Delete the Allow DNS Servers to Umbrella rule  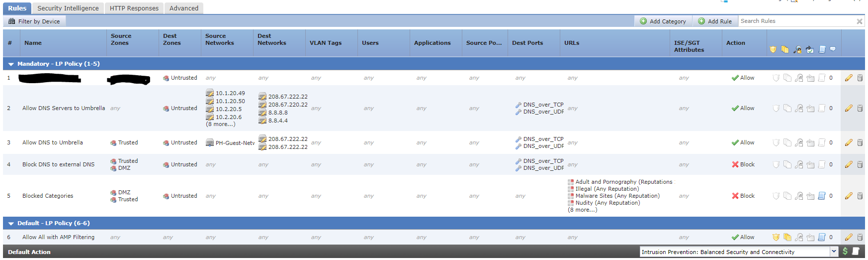tap(860, 108)
